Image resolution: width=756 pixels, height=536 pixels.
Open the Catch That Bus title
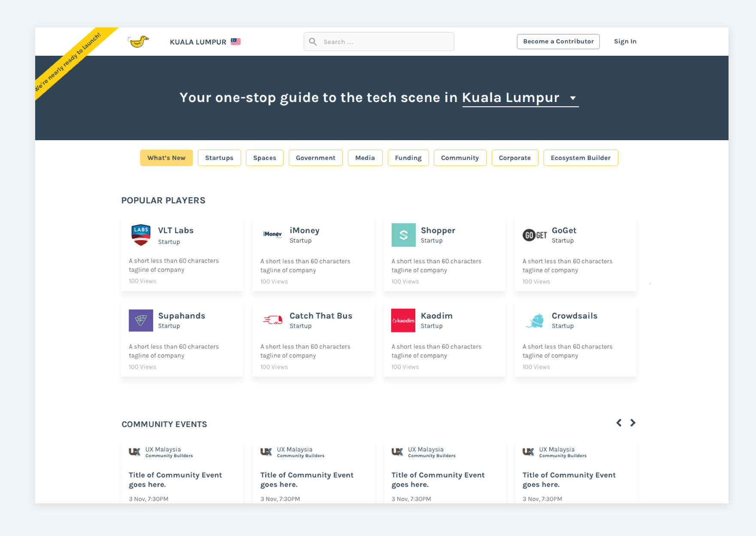tap(321, 316)
